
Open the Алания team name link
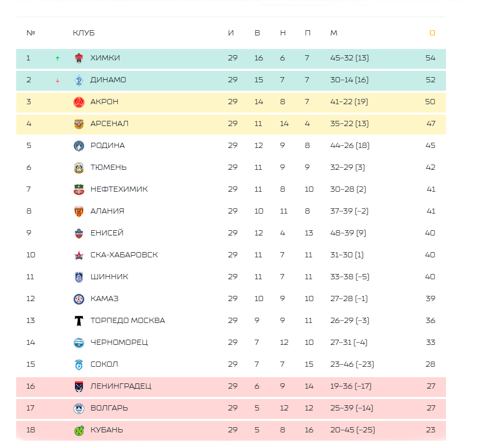pos(107,211)
